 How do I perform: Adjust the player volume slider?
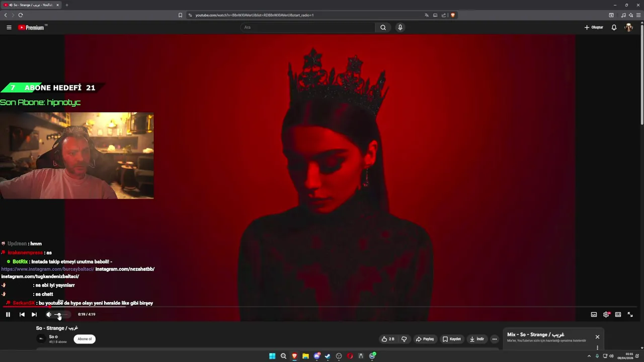pyautogui.click(x=61, y=315)
